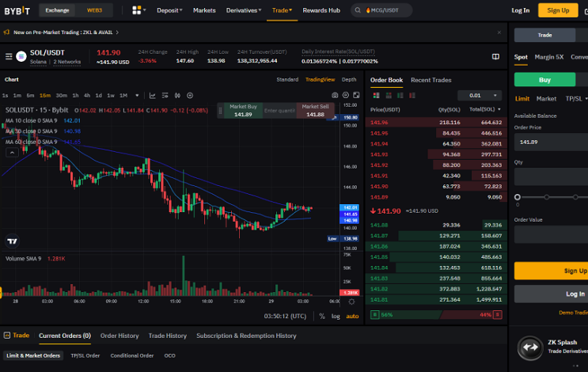This screenshot has width=588, height=372.
Task: Open Rewards Hub in the top menu
Action: (321, 10)
